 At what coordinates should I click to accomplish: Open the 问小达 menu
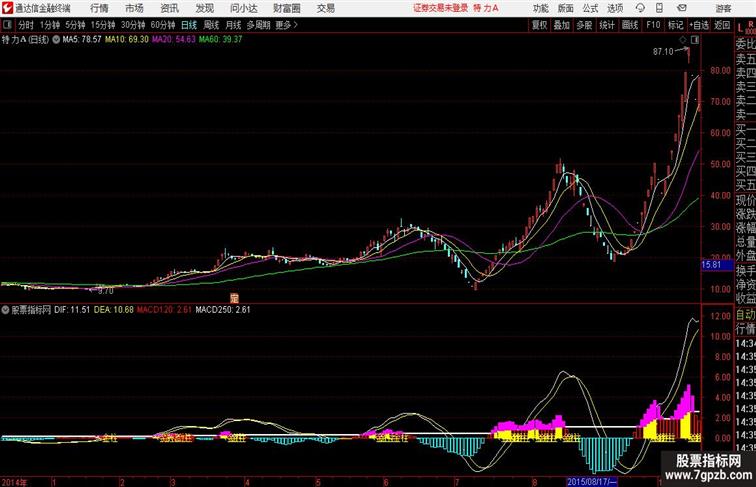coord(243,8)
